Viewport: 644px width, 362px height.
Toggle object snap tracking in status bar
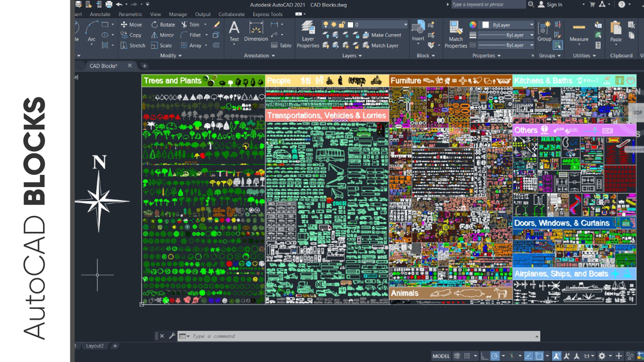pyautogui.click(x=529, y=356)
